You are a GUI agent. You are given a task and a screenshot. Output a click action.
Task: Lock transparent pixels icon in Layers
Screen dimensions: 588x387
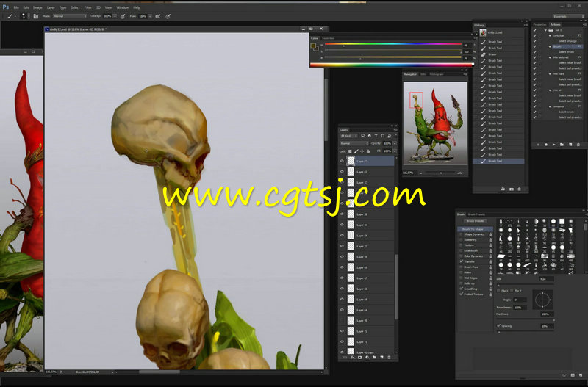pyautogui.click(x=350, y=151)
